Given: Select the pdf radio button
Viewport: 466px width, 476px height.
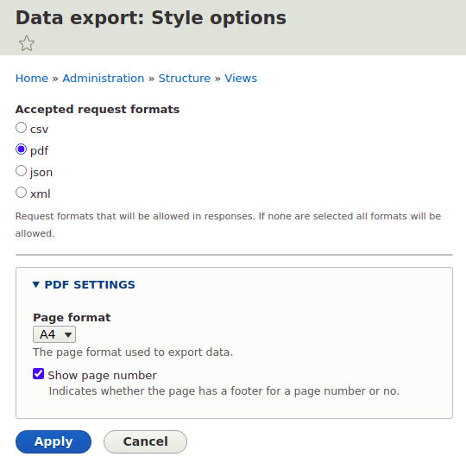Looking at the screenshot, I should [x=21, y=149].
